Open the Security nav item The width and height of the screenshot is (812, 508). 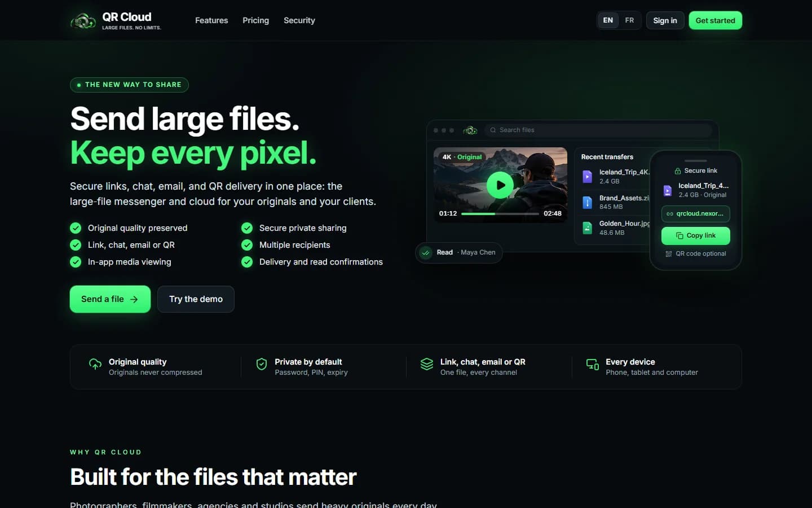tap(299, 20)
